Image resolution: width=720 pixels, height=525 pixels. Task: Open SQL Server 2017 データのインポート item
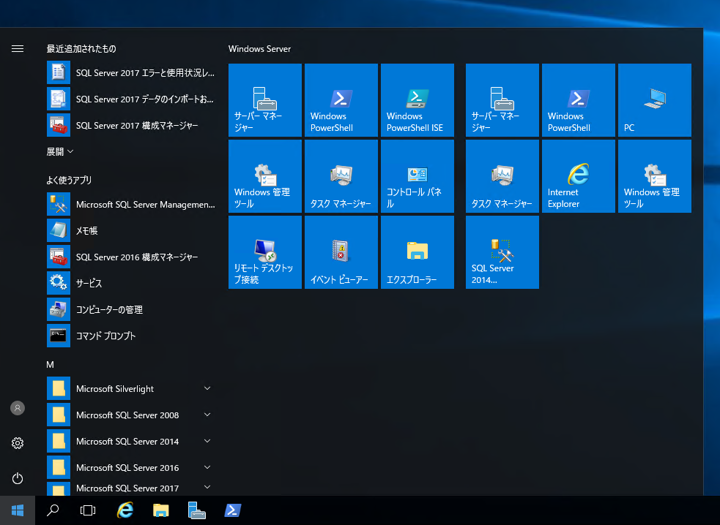pos(131,99)
